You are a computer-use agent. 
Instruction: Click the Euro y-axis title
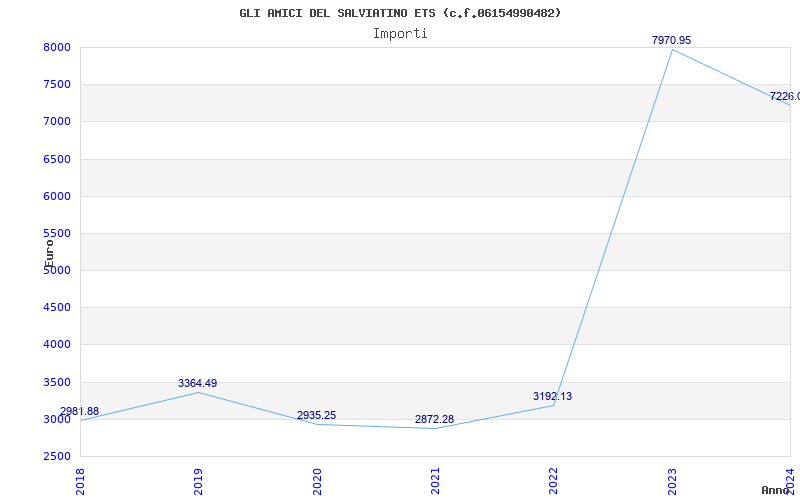[49, 253]
